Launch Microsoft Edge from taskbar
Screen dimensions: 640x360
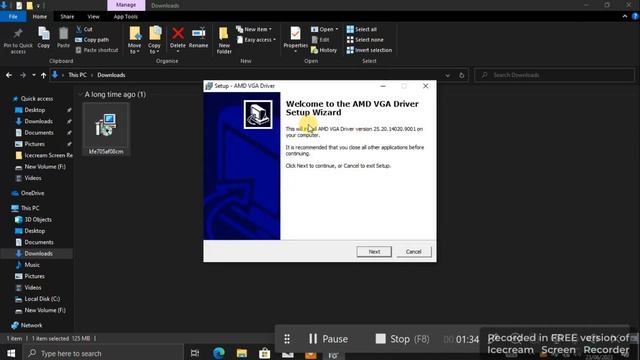pyautogui.click(x=219, y=353)
